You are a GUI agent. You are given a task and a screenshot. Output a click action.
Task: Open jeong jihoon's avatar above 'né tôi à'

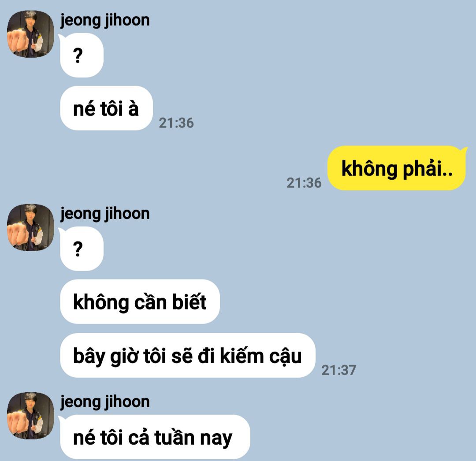31,34
